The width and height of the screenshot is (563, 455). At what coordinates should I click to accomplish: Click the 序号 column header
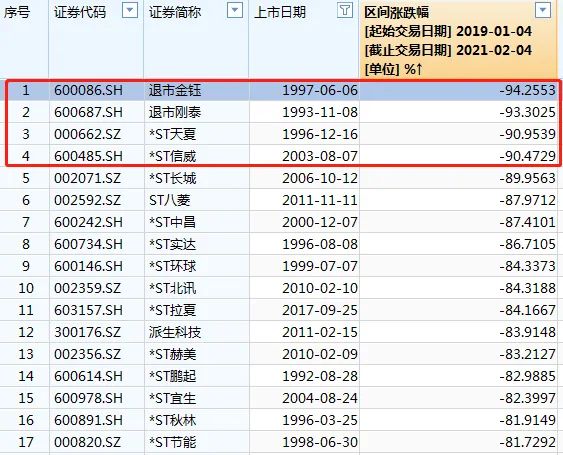[x=17, y=13]
